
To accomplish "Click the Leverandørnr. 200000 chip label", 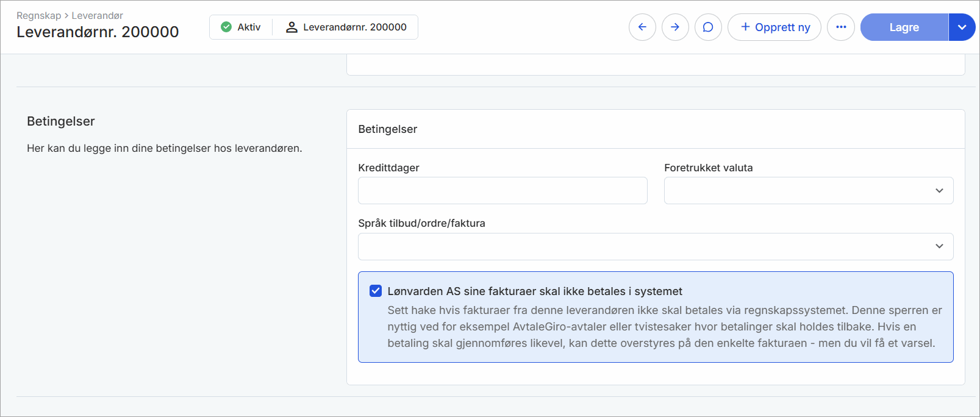I will tap(354, 27).
